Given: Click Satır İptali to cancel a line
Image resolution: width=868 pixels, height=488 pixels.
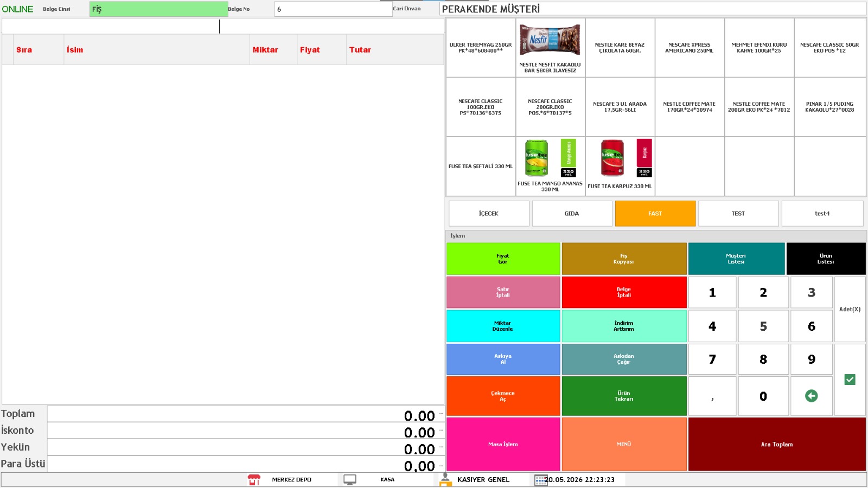Looking at the screenshot, I should 503,292.
